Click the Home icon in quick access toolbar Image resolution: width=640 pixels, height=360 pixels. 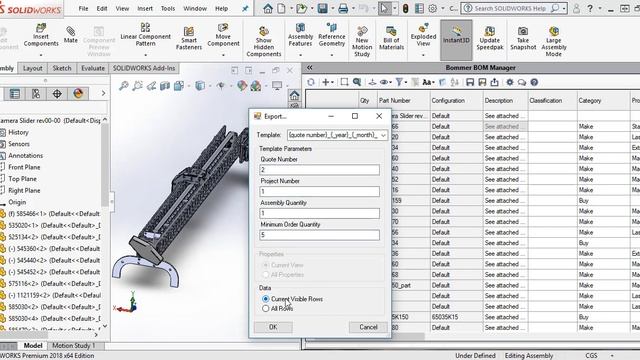tap(268, 8)
